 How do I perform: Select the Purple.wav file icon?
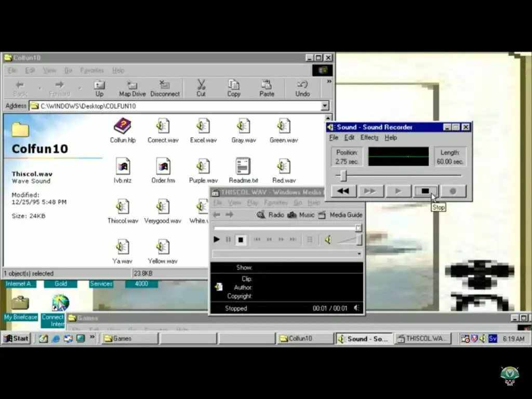click(x=203, y=167)
